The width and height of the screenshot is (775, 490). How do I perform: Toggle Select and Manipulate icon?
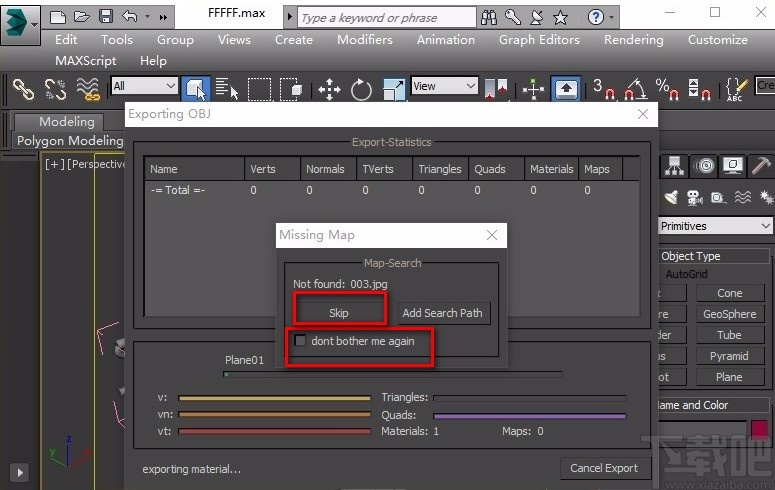tap(533, 89)
